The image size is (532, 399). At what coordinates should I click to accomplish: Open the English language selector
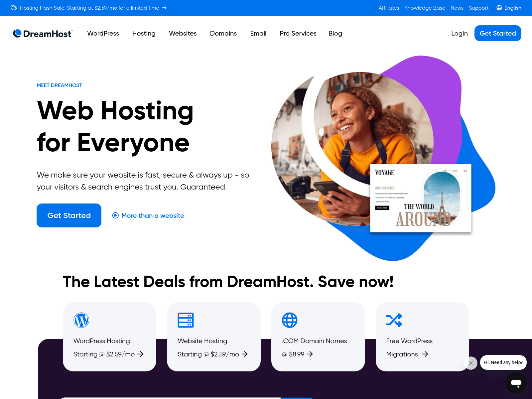coord(509,8)
